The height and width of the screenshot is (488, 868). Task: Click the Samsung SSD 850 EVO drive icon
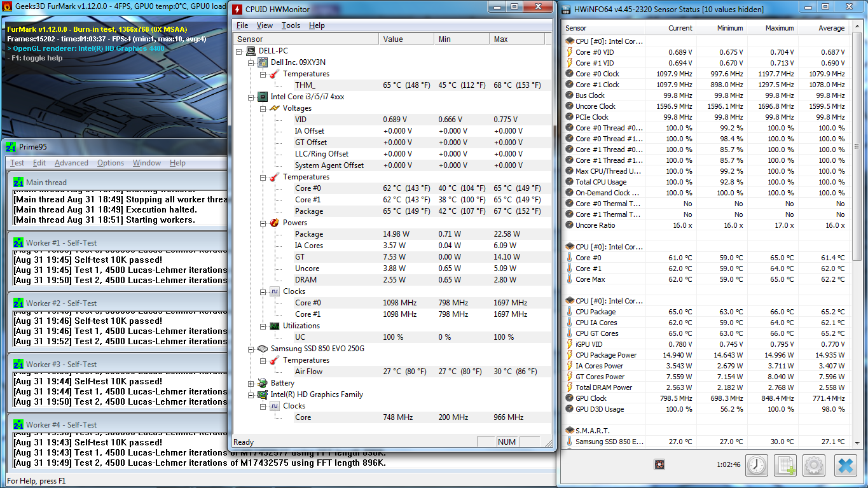point(262,349)
